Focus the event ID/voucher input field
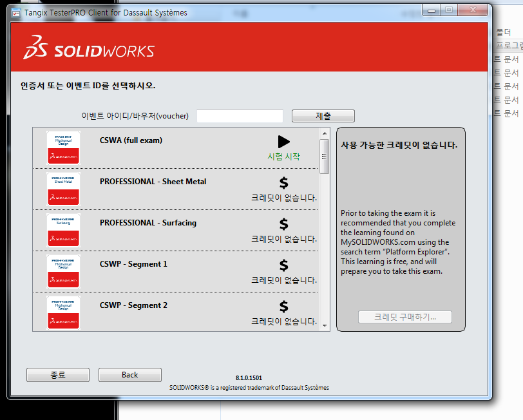 (240, 116)
